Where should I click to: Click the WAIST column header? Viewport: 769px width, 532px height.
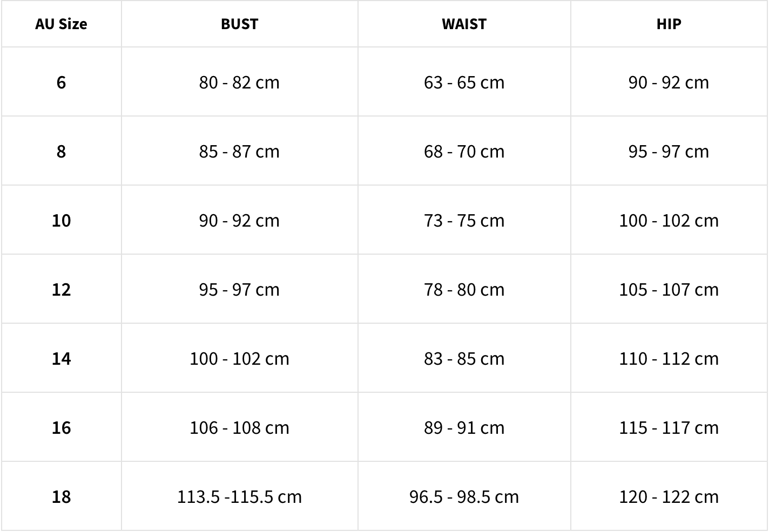pos(464,24)
